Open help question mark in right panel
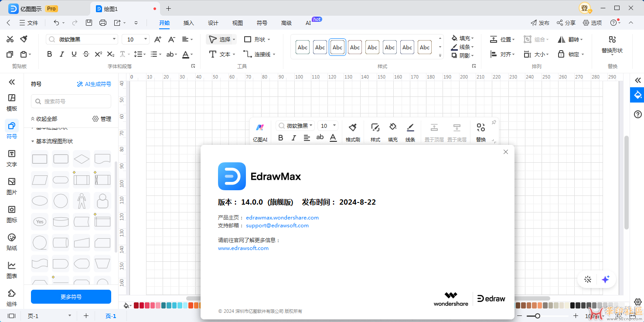The image size is (644, 322). tap(637, 114)
